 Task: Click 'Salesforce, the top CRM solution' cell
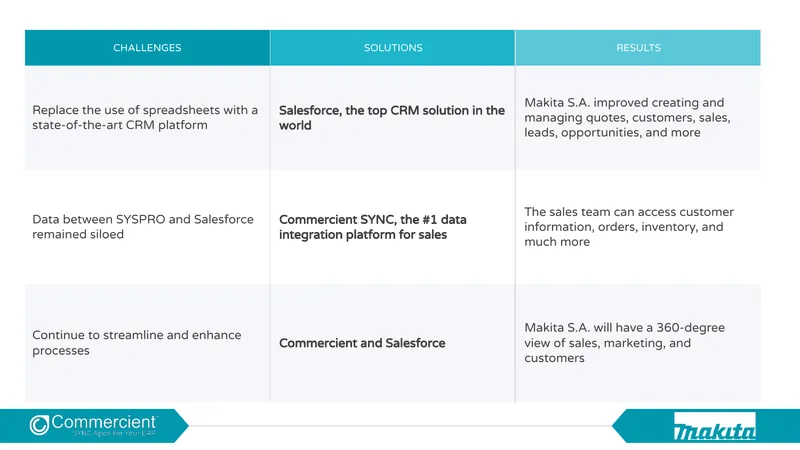[393, 117]
